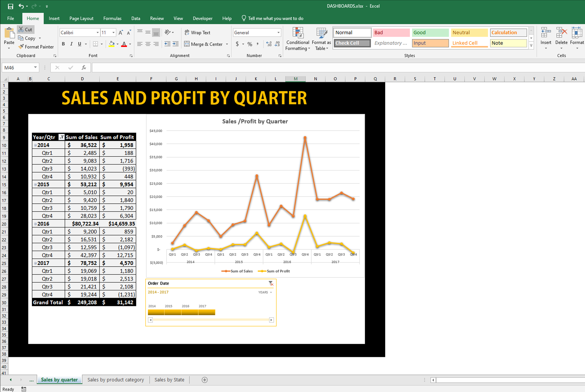Click the Save icon in title bar

point(10,6)
